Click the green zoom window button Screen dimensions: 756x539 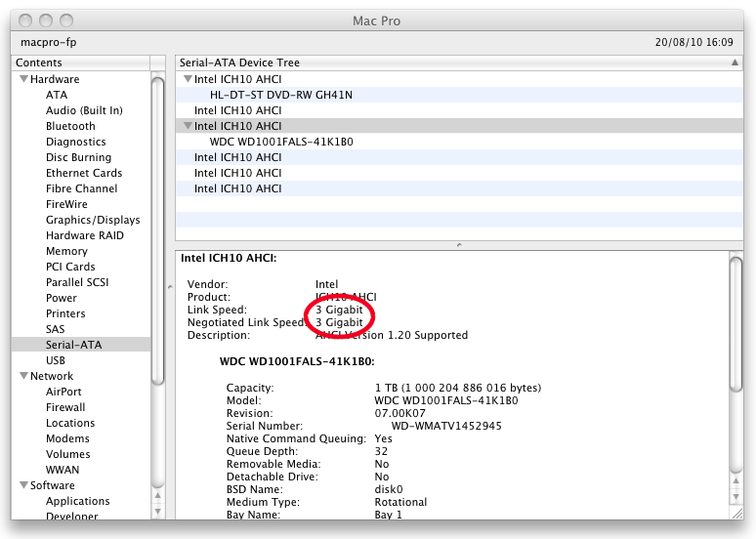(66, 21)
